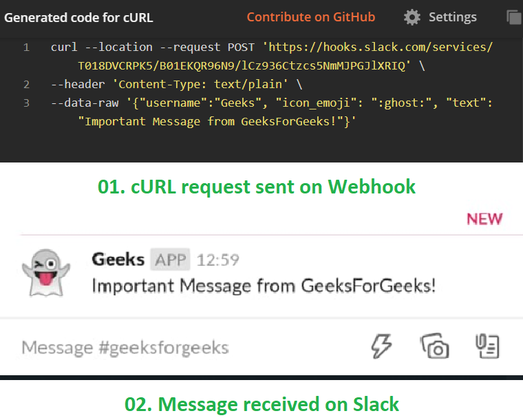
Task: Click the Important Message from GeeksForGeeks chat text
Action: coord(264,285)
